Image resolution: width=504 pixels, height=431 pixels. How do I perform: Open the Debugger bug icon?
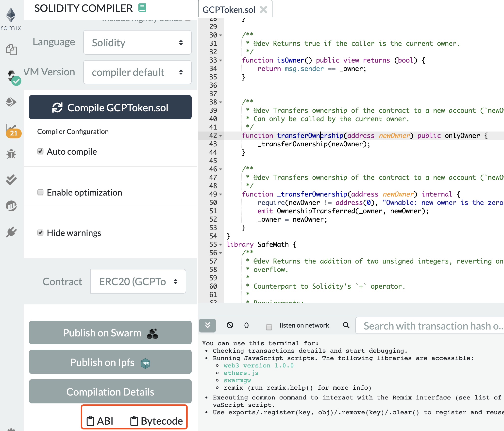coord(11,154)
